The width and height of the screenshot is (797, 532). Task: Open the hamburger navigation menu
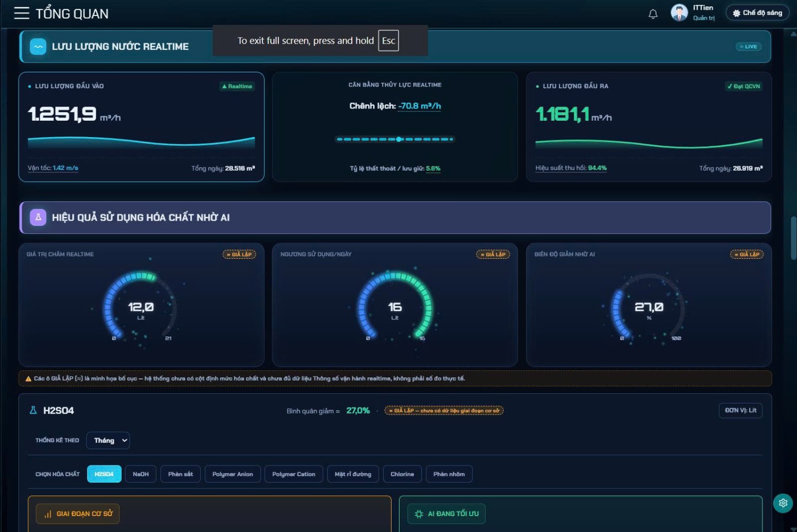[x=21, y=13]
